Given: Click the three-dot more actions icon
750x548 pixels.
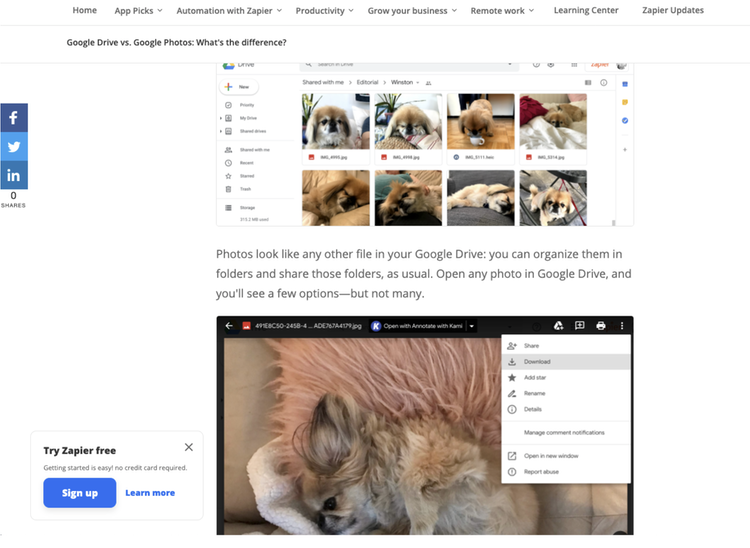Looking at the screenshot, I should 622,326.
